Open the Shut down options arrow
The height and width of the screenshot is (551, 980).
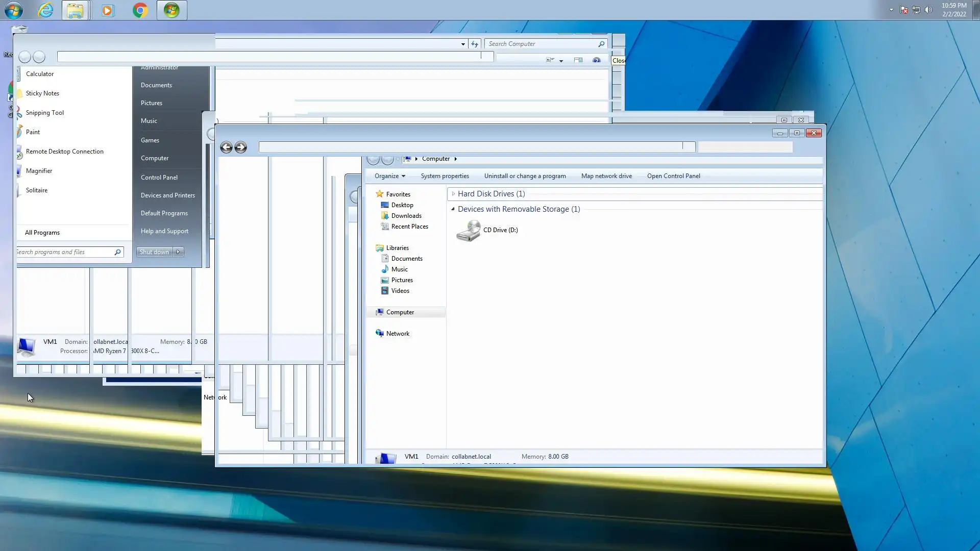[x=178, y=252]
